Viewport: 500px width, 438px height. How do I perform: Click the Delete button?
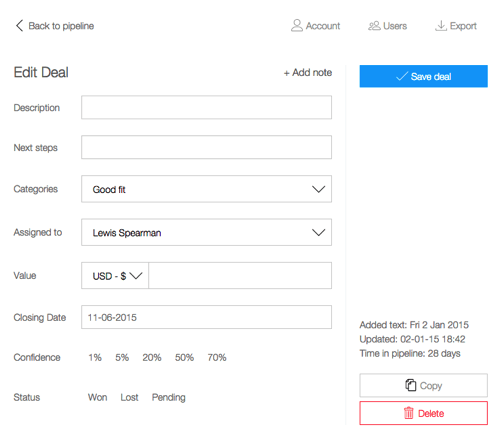tap(423, 413)
